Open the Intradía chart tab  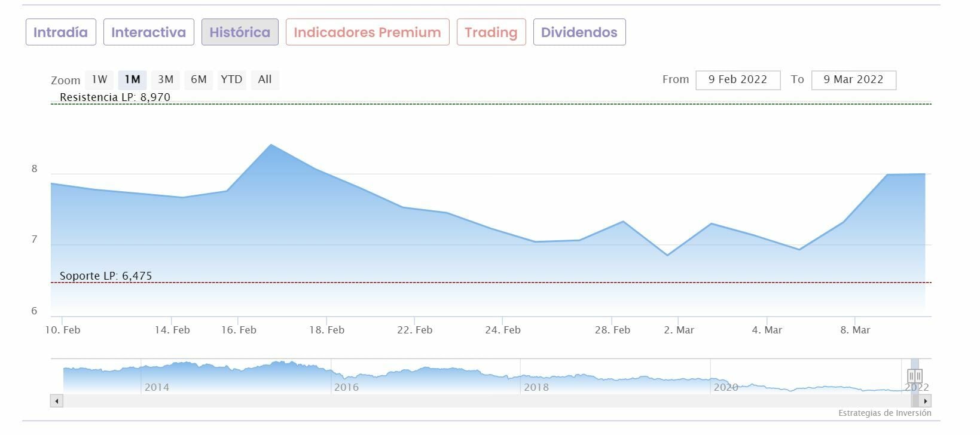click(60, 32)
